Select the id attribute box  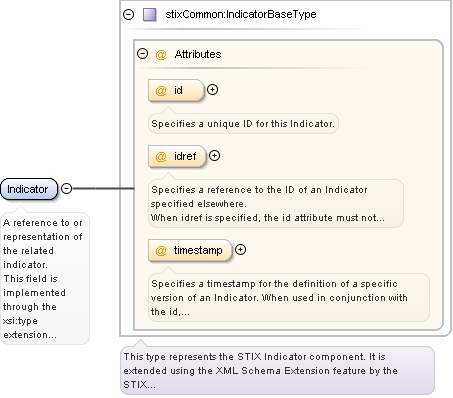coord(176,90)
